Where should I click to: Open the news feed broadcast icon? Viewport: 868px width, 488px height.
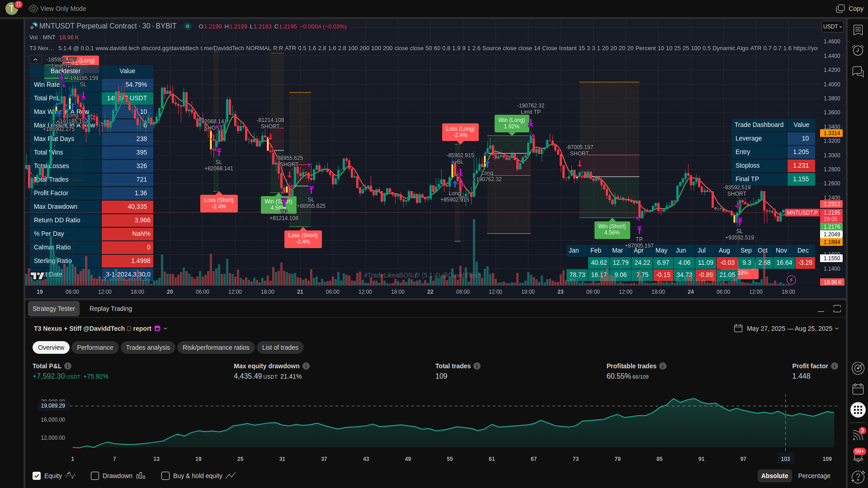[x=858, y=434]
